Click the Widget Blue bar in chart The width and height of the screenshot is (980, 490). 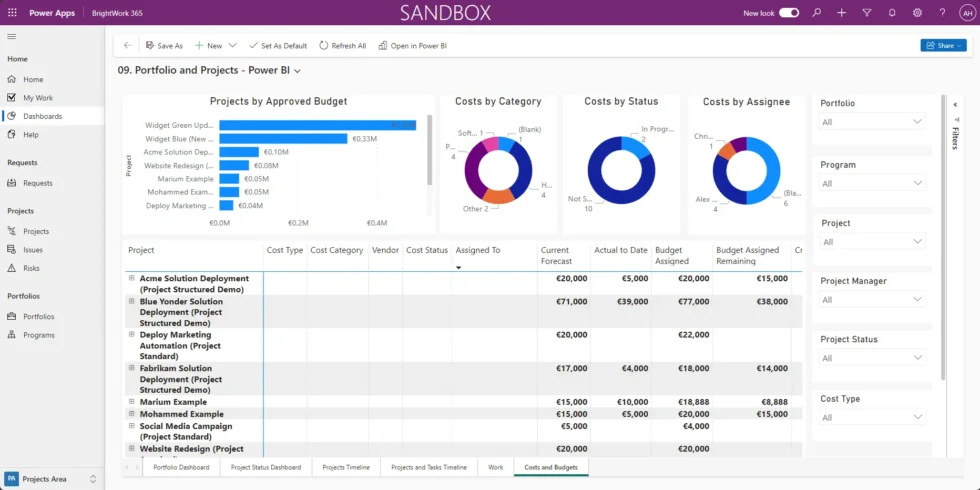(x=283, y=139)
